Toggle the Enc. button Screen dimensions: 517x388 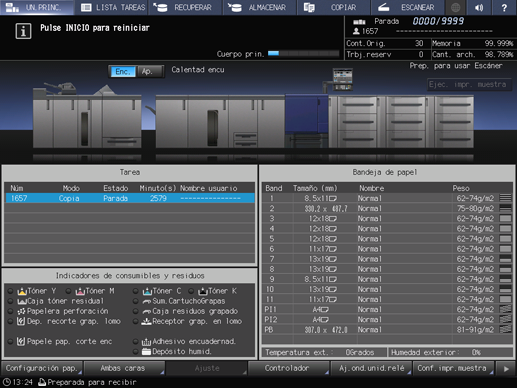tap(123, 71)
